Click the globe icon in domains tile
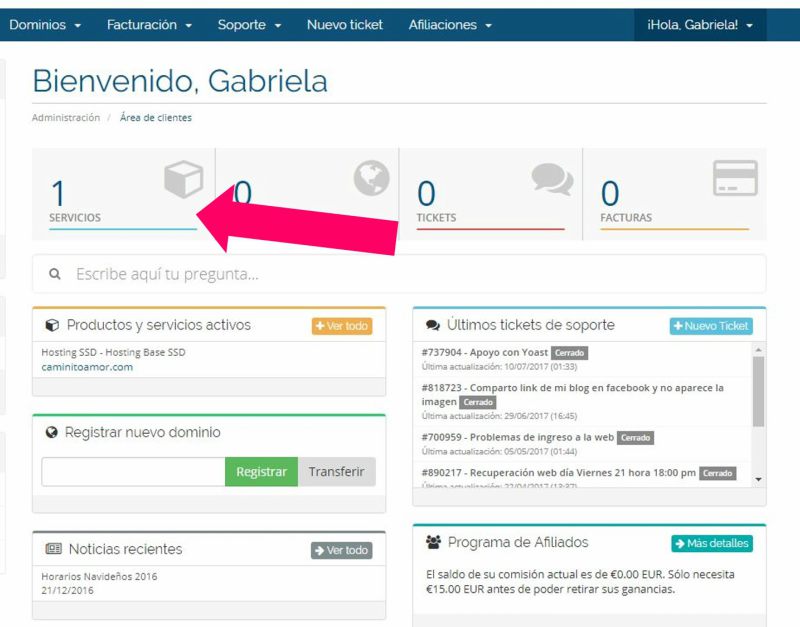This screenshot has width=800, height=627. [x=371, y=178]
